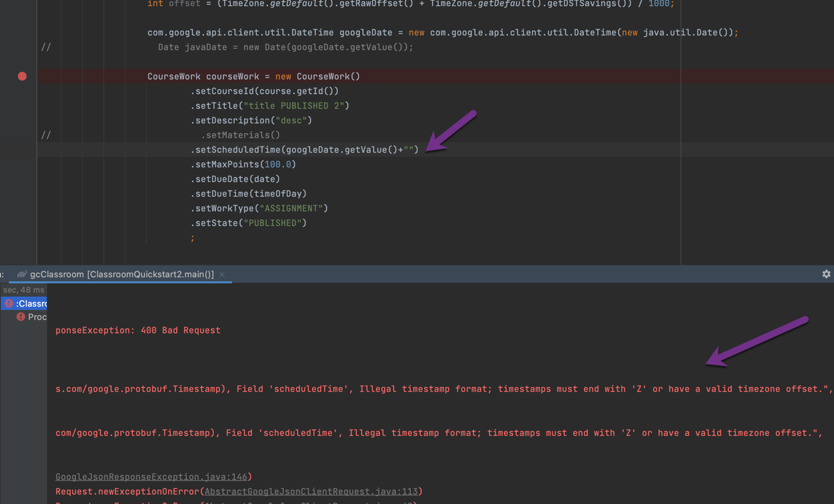Close the gcClassroom run tab

(222, 275)
